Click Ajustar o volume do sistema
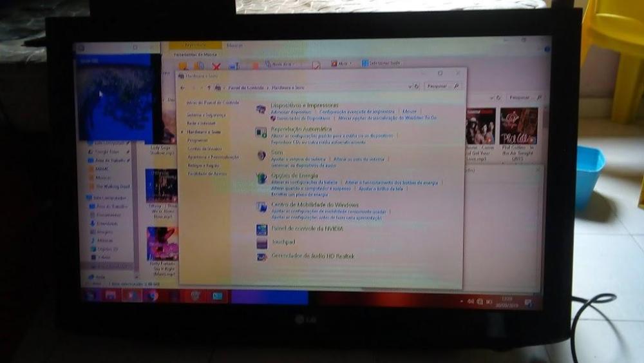Viewport: 644px width, 363px height. pyautogui.click(x=299, y=159)
